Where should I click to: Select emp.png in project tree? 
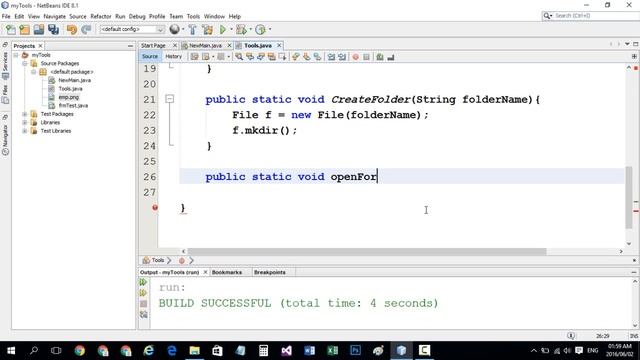pyautogui.click(x=69, y=97)
